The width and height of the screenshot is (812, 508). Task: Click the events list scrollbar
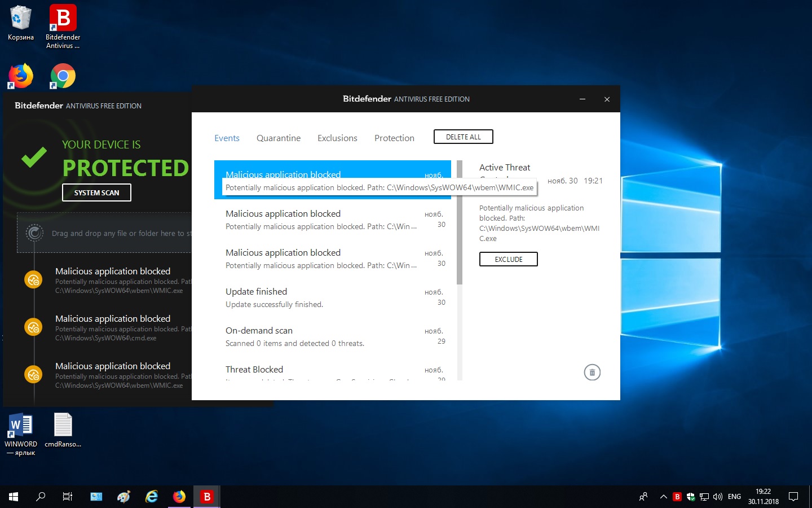(460, 223)
